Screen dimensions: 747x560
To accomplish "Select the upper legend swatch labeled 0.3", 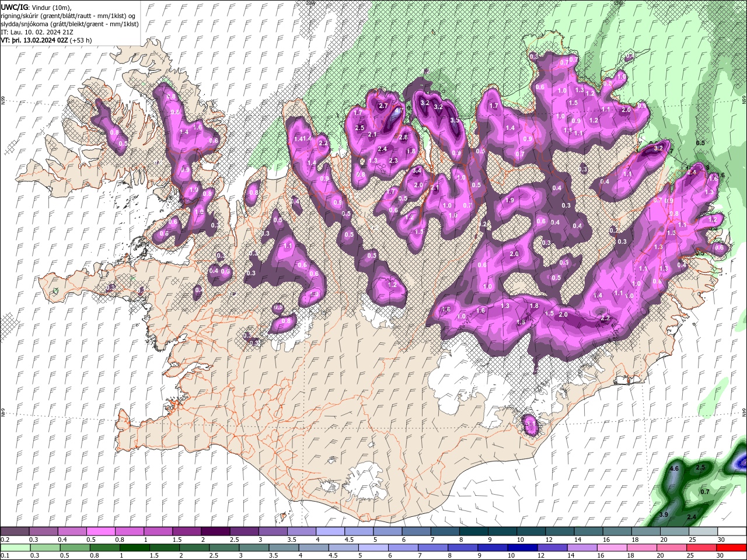I will 44,531.
